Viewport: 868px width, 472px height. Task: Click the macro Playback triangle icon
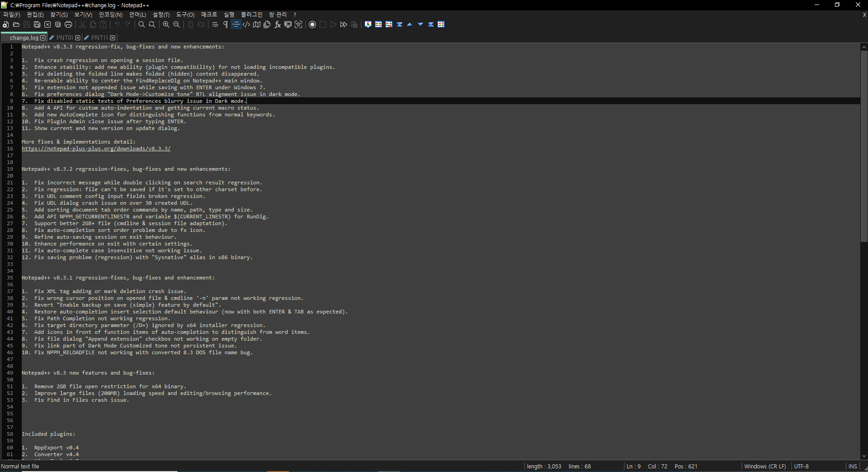point(333,24)
